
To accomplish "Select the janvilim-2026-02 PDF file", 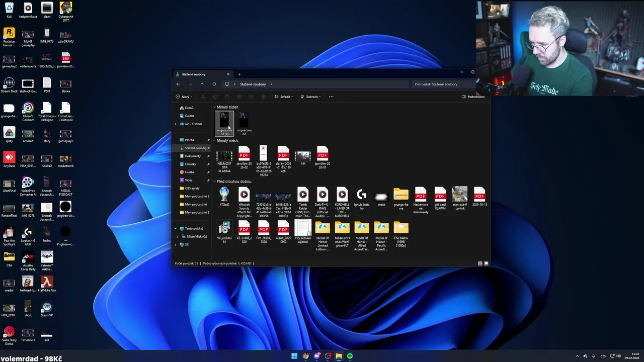I will 244,158.
